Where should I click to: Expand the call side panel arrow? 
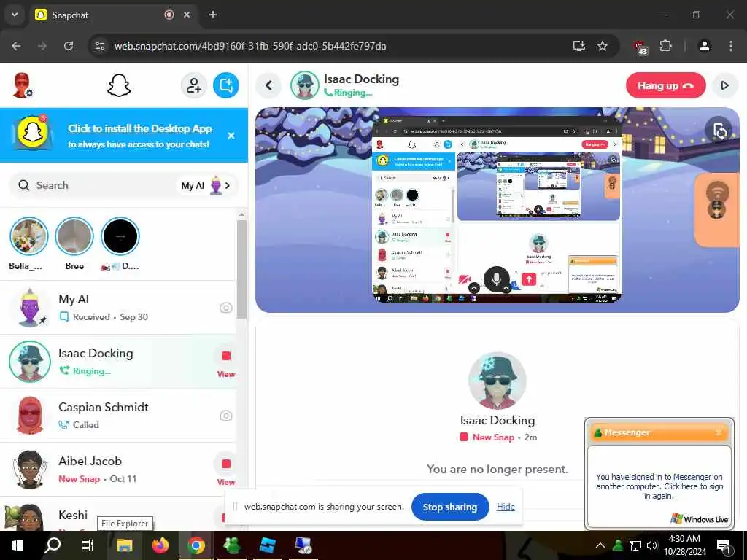(x=724, y=86)
